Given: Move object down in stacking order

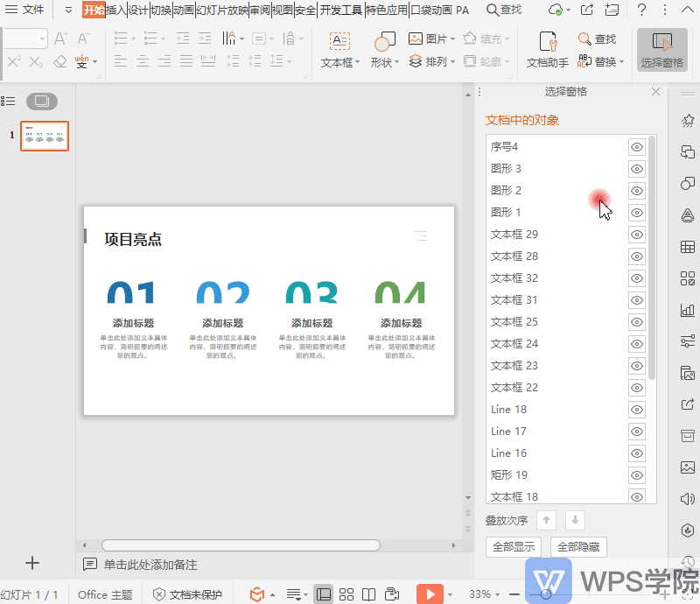Looking at the screenshot, I should tap(575, 520).
